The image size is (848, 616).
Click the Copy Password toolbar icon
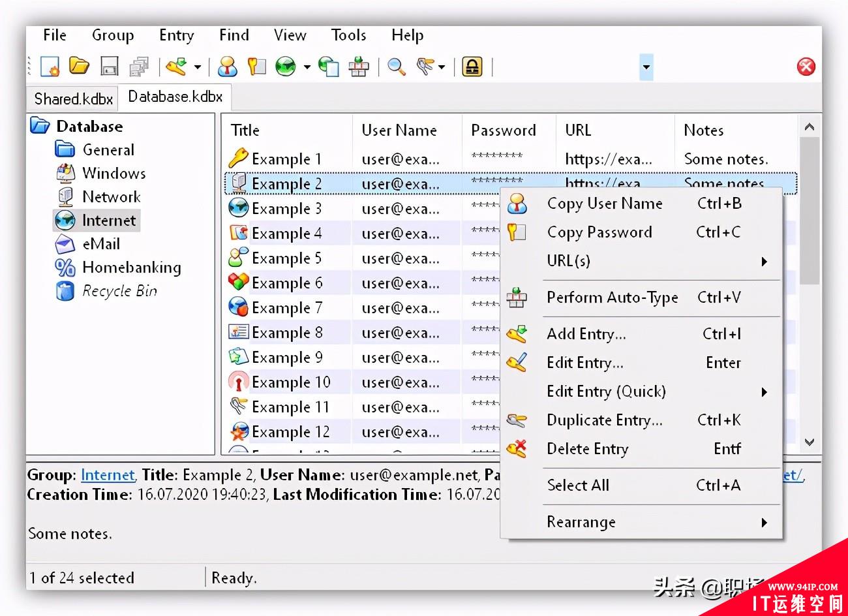tap(256, 67)
